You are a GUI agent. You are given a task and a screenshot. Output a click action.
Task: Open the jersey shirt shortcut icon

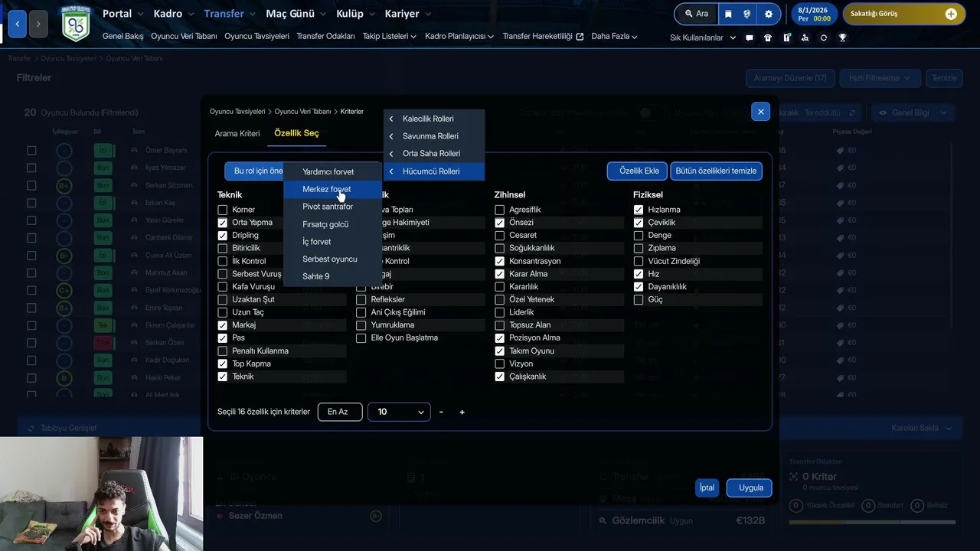[x=768, y=37]
